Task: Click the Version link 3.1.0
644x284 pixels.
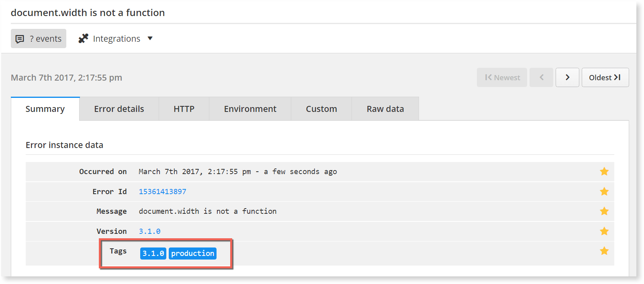Action: point(149,231)
